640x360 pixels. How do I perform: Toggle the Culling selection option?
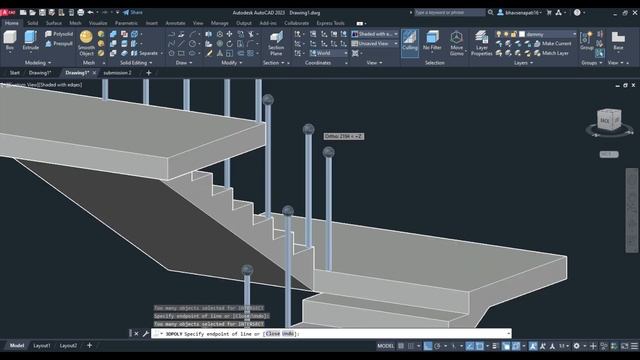coord(409,42)
